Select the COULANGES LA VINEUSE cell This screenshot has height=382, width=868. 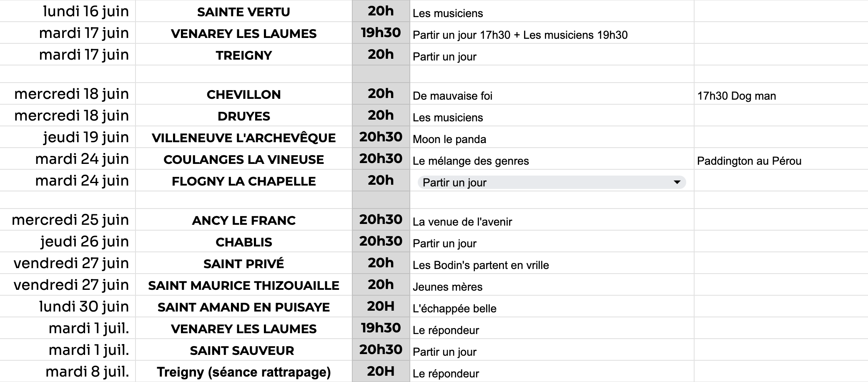244,159
